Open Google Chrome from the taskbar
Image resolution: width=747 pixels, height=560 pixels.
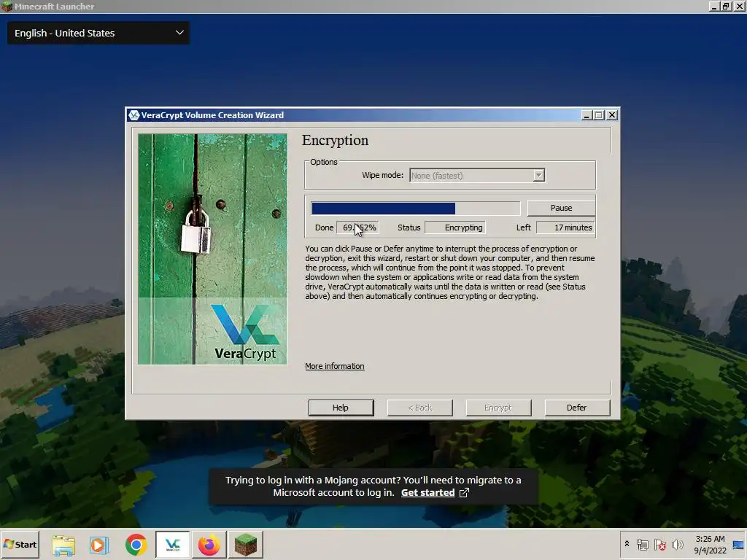136,545
